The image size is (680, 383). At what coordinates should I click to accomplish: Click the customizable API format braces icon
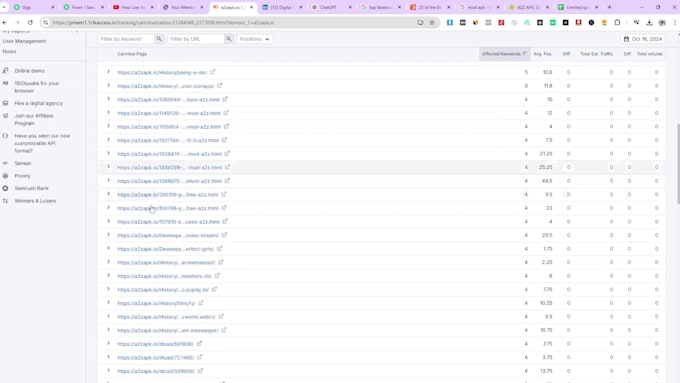point(5,136)
